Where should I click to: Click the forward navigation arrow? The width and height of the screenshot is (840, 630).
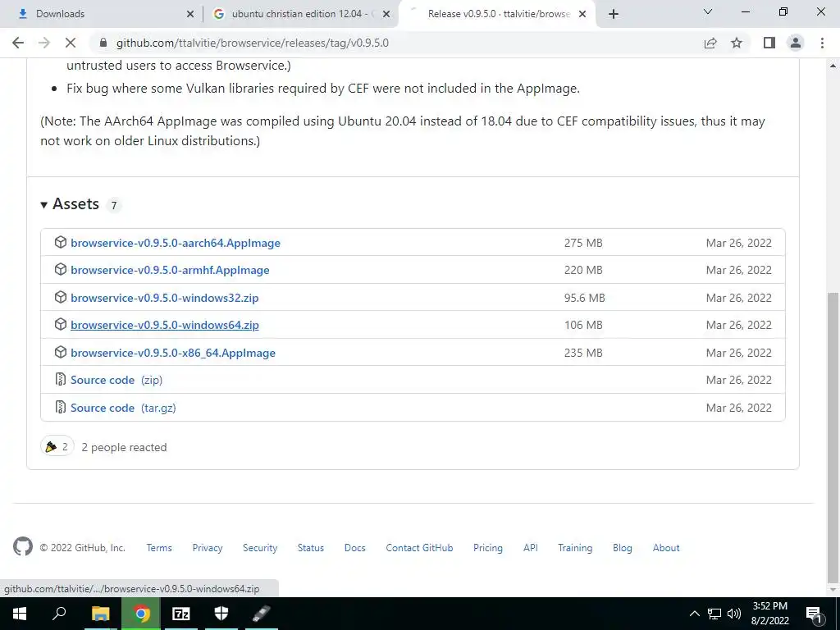(44, 43)
